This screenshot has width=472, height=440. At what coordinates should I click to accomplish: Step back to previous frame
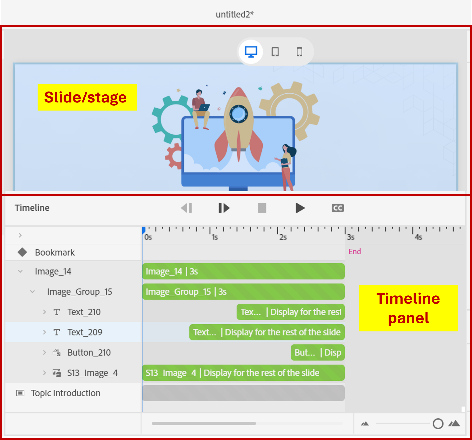pos(187,208)
